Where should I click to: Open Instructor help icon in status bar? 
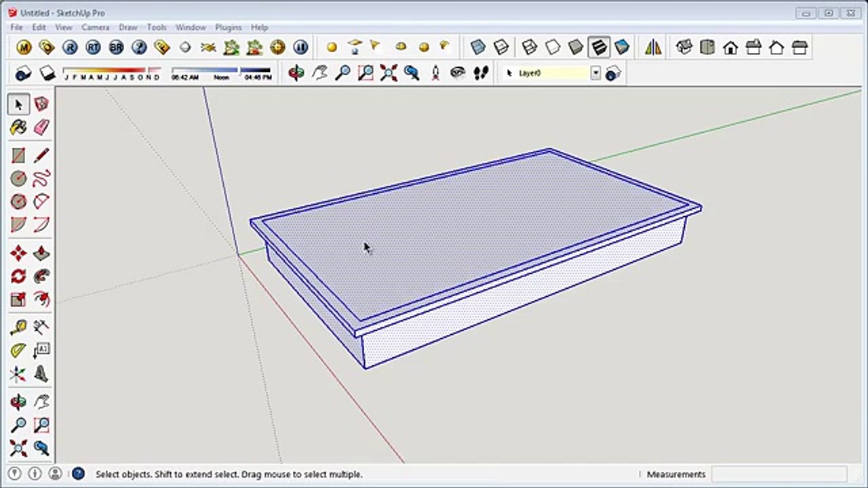tap(78, 474)
